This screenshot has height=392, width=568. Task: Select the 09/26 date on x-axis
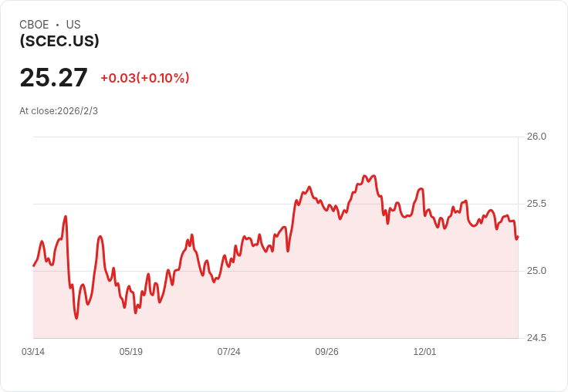[x=327, y=352]
